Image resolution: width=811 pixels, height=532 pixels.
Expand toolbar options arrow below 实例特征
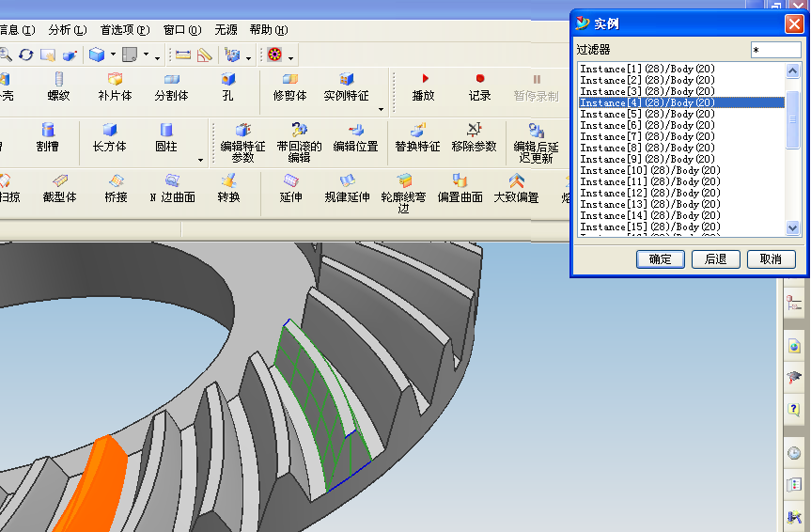[382, 109]
